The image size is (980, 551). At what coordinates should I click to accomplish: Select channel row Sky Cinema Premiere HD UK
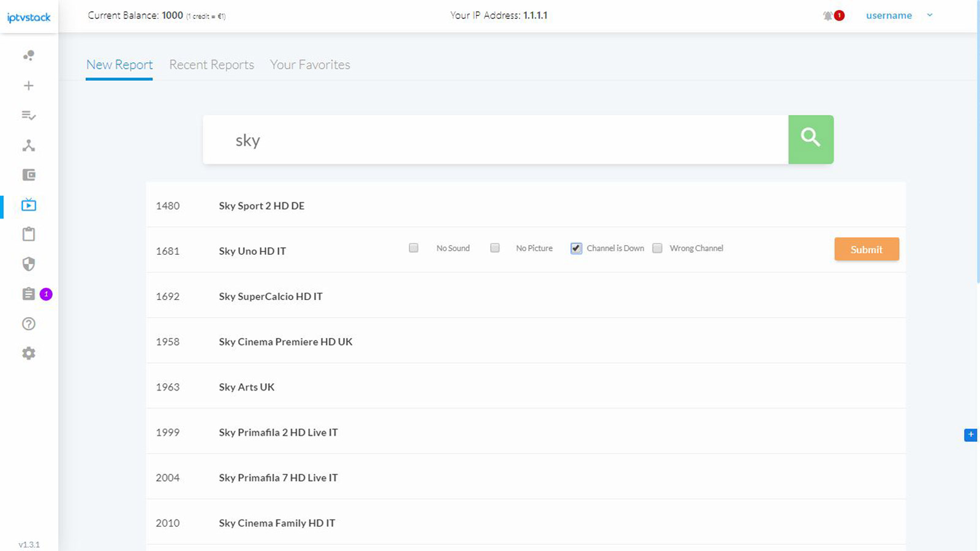click(x=526, y=340)
